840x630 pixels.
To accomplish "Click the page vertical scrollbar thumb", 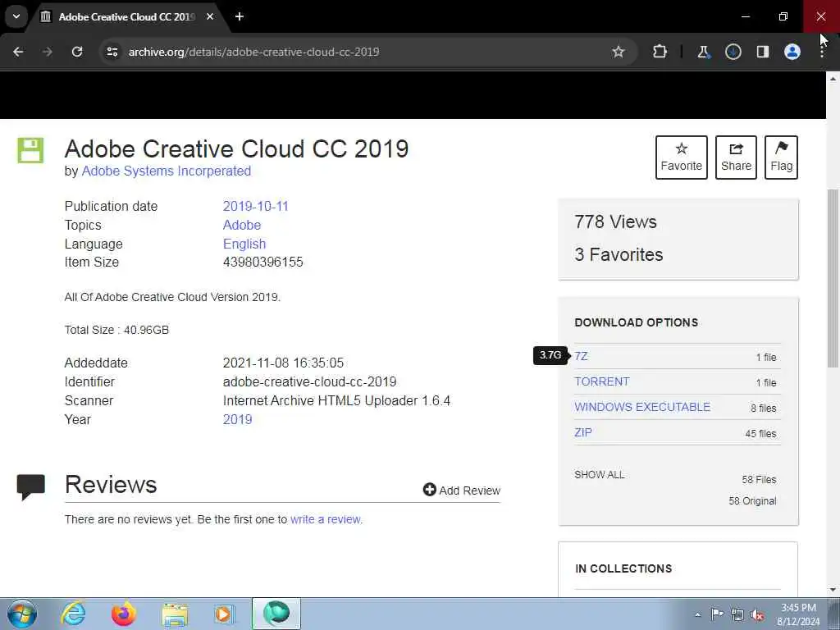I will tap(833, 279).
